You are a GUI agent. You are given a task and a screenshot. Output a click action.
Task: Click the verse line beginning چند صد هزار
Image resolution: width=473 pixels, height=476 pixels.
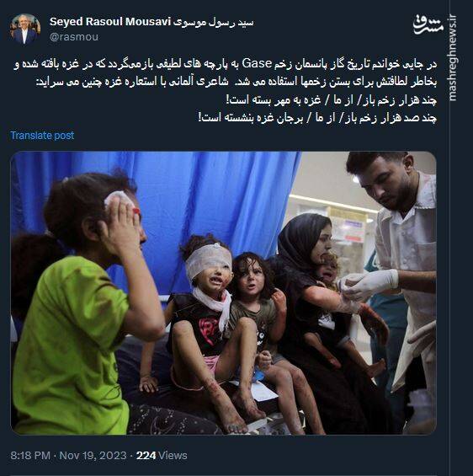317,118
